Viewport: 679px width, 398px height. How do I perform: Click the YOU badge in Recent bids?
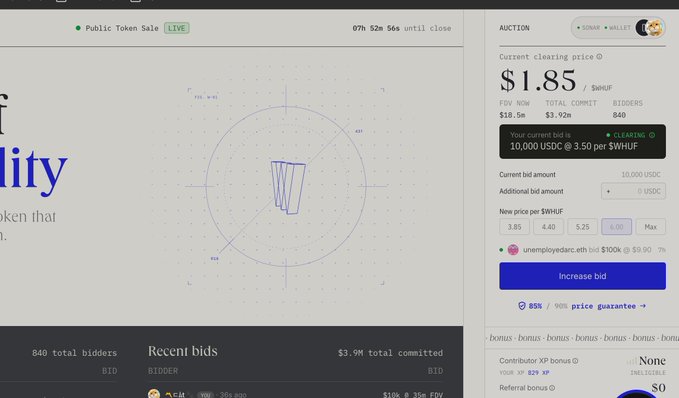click(205, 395)
